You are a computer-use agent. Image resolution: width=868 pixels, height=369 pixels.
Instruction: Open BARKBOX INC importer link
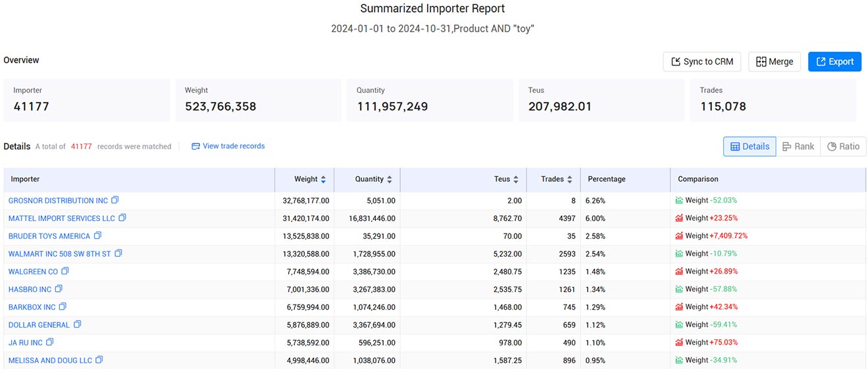(32, 307)
